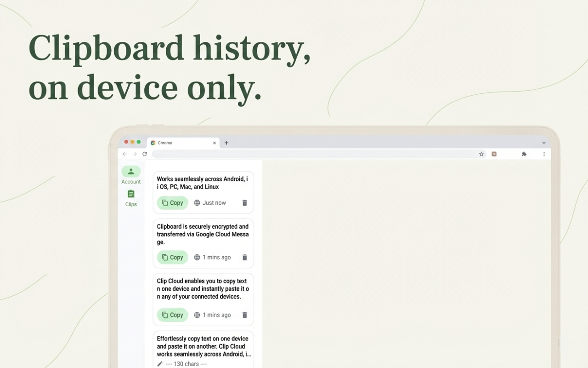588x368 pixels.
Task: Click the '130 chars' character count indicator
Action: tap(188, 363)
